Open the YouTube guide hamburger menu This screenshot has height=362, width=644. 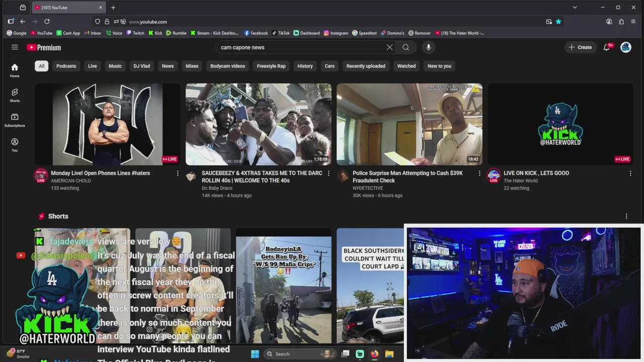pos(15,47)
